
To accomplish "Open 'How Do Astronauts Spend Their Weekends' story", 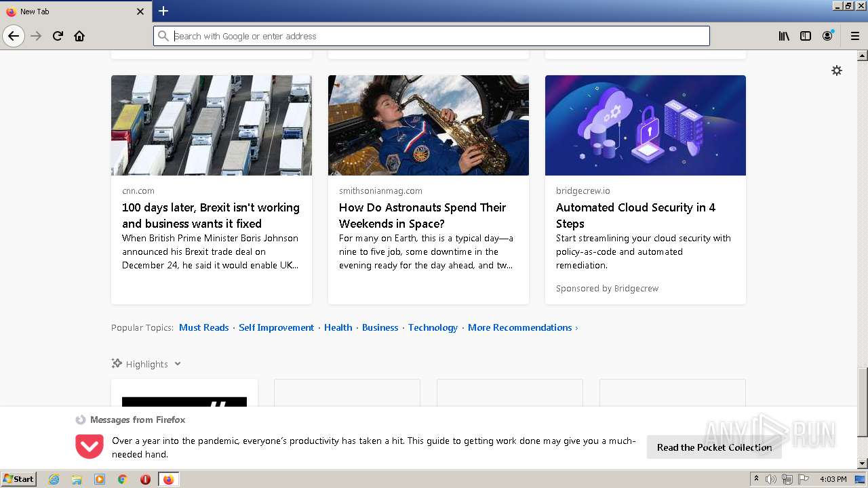I will [x=422, y=216].
